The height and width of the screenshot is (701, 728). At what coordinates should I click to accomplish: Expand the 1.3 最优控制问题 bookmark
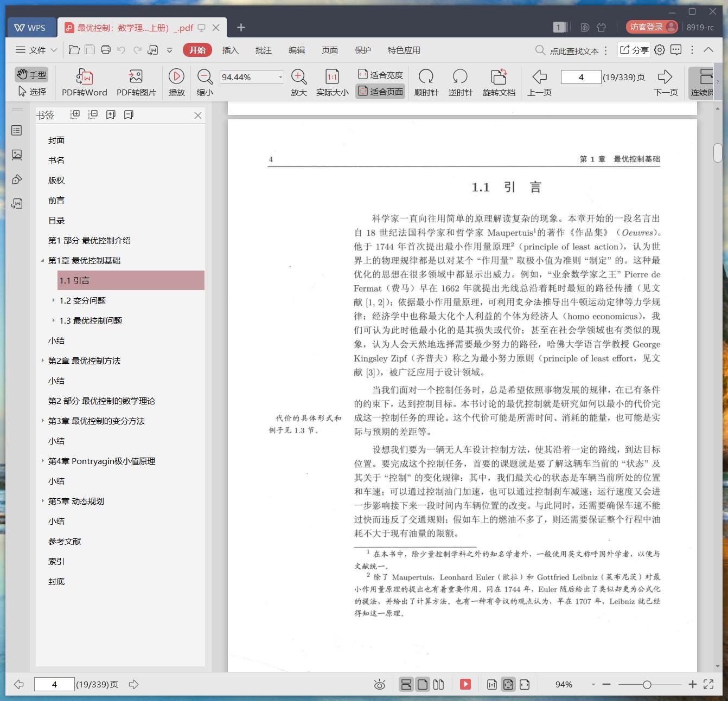(x=53, y=320)
